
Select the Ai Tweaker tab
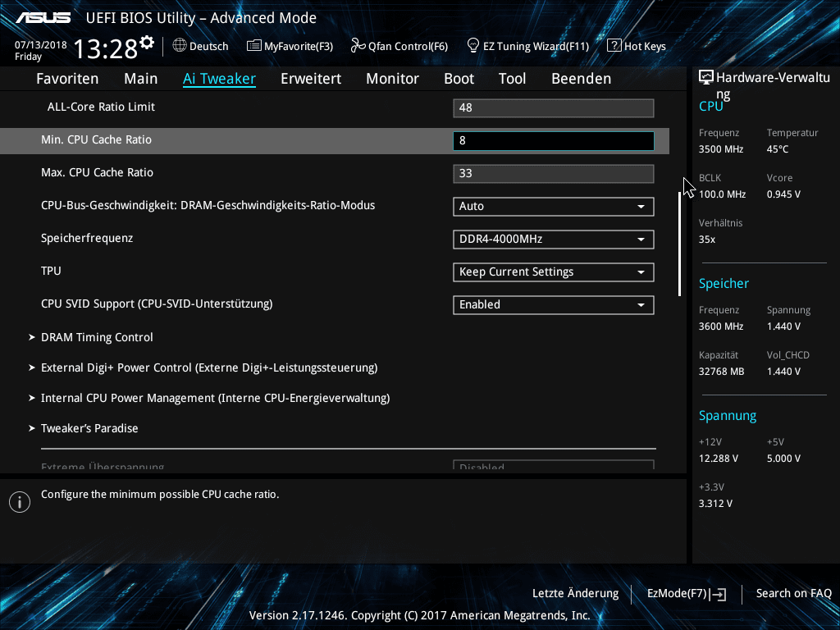tap(219, 79)
